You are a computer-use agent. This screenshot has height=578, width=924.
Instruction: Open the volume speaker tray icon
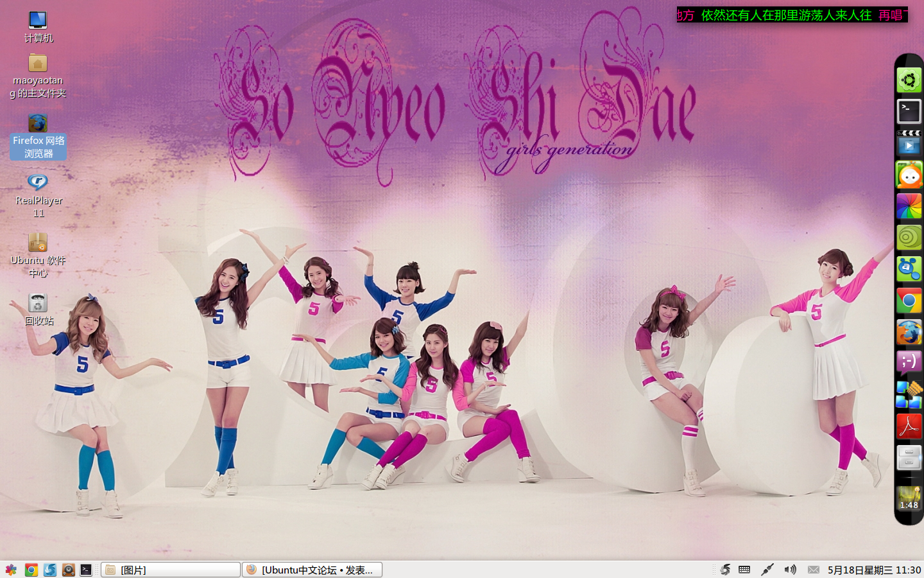791,570
